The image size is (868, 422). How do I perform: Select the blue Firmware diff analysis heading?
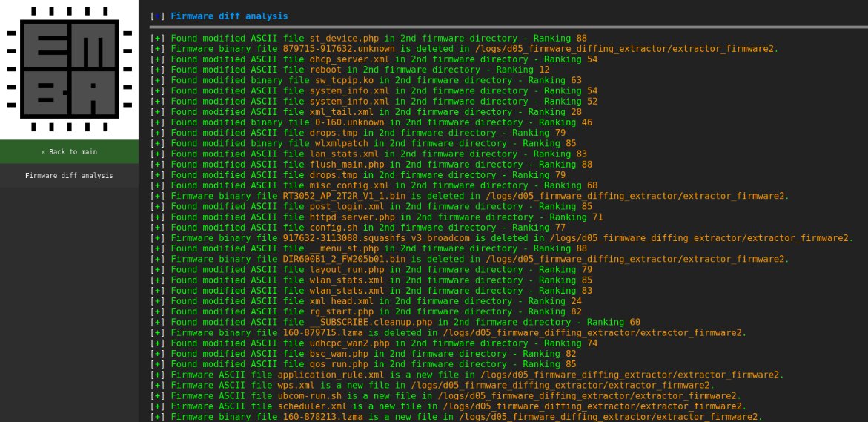[229, 16]
